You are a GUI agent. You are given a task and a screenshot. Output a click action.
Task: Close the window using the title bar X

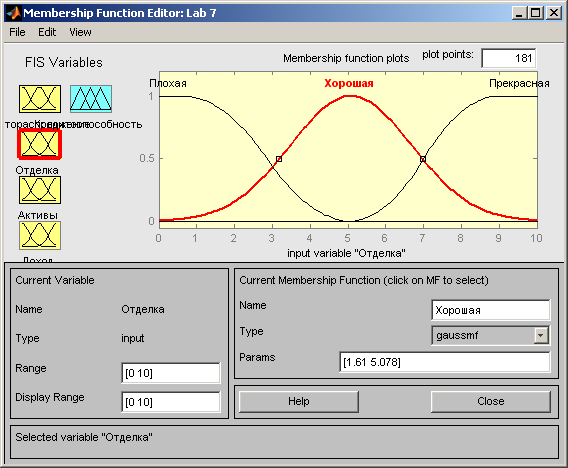point(554,13)
